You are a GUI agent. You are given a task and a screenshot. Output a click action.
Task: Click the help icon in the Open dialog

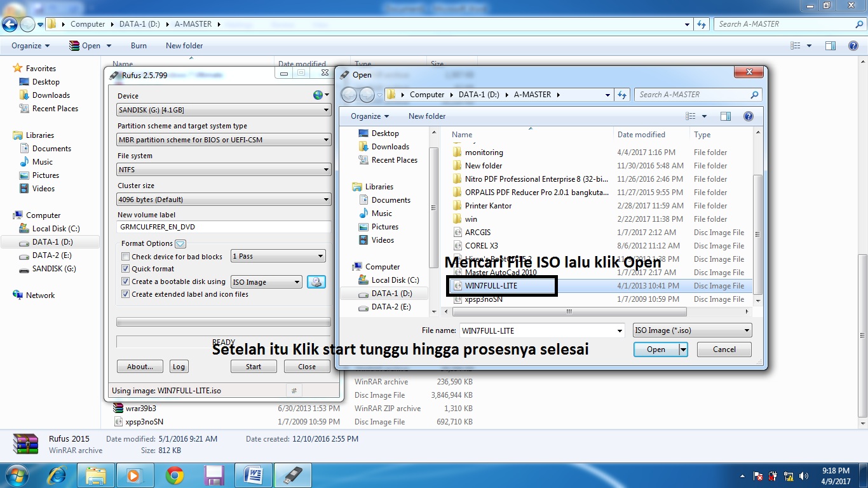[x=749, y=116]
